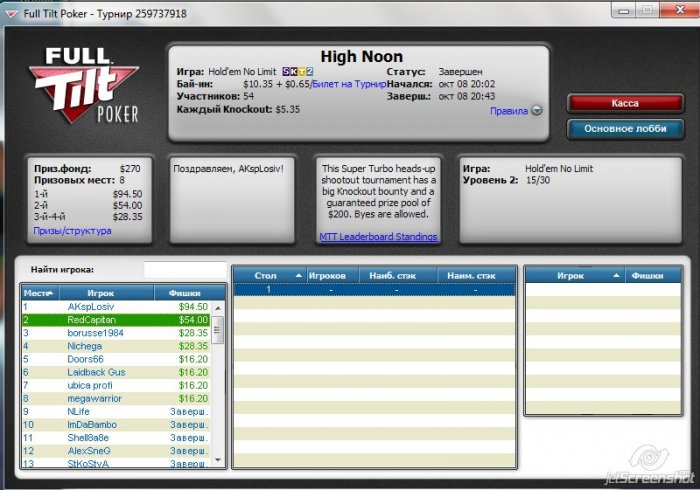Select player Doors66

pyautogui.click(x=116, y=359)
